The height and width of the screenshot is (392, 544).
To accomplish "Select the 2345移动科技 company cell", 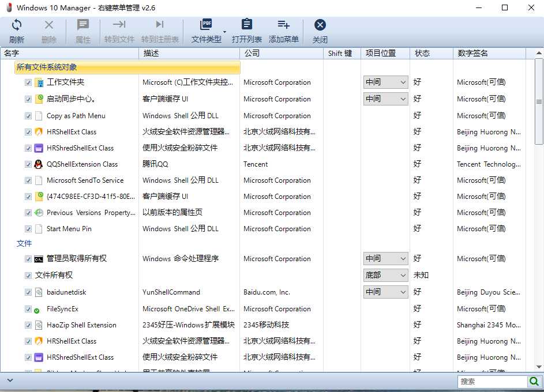I will 266,325.
